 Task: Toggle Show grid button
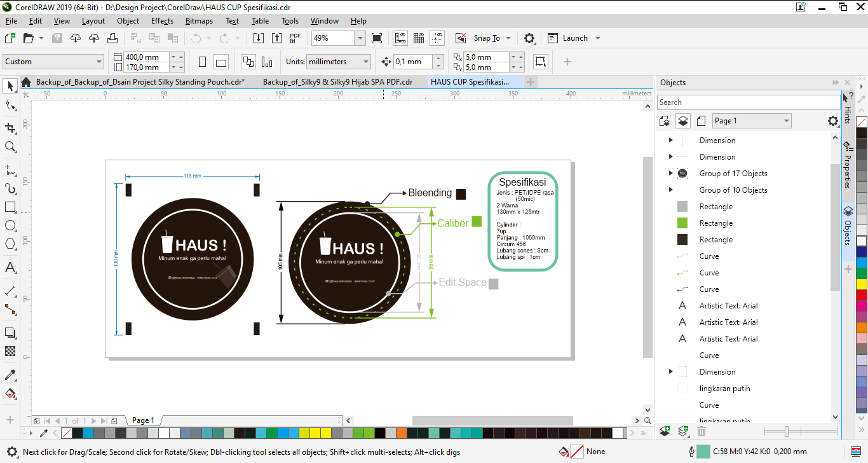point(419,38)
